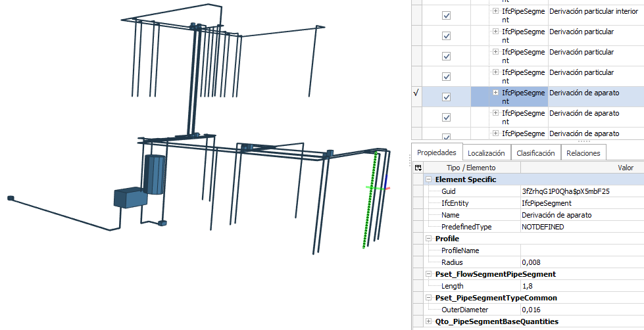Collapse the Element Specific property group
644x330 pixels.
(x=429, y=179)
